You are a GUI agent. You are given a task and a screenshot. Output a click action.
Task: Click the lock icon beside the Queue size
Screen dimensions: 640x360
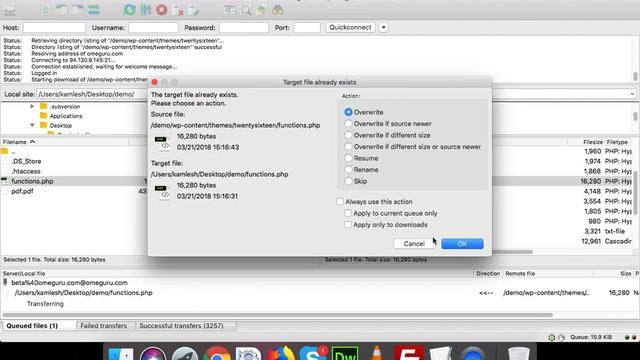pos(562,337)
